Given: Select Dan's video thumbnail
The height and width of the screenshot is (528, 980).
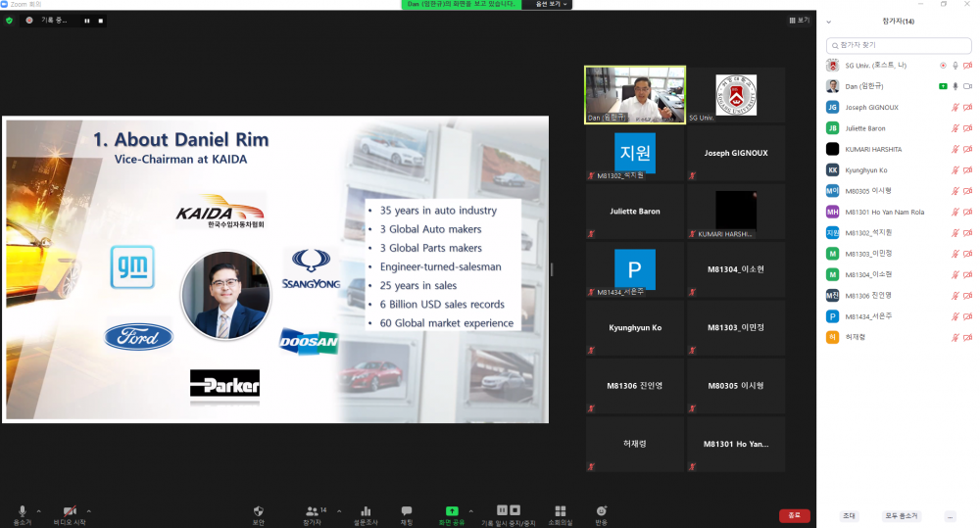Looking at the screenshot, I should tap(635, 95).
